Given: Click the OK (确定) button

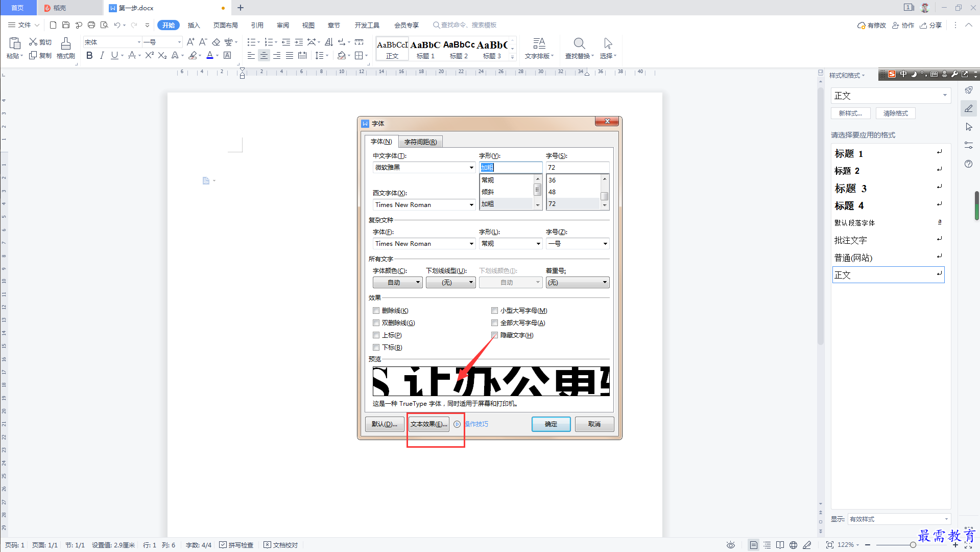Looking at the screenshot, I should 551,424.
